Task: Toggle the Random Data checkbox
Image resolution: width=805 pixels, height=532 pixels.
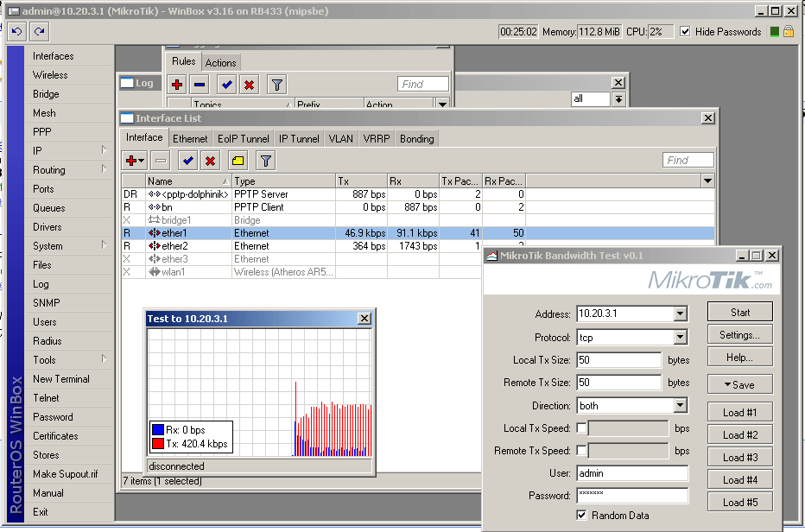Action: pyautogui.click(x=581, y=516)
